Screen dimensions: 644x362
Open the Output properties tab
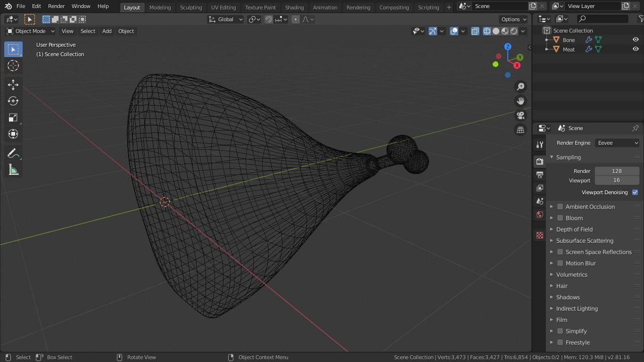pyautogui.click(x=540, y=175)
